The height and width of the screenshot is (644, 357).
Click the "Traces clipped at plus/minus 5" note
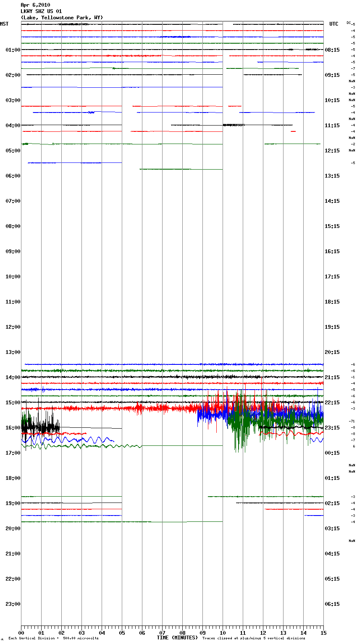click(x=254, y=639)
